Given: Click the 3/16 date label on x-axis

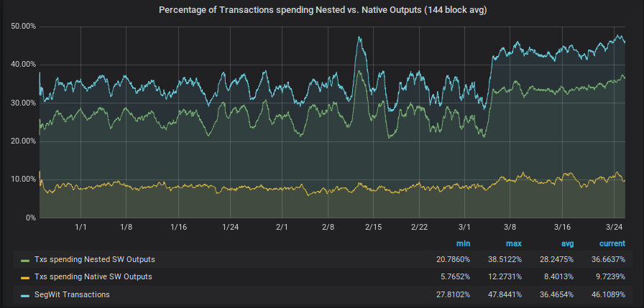Looking at the screenshot, I should coord(562,227).
